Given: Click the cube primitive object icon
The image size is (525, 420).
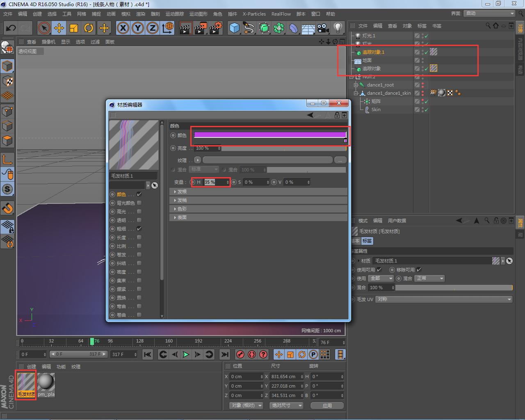Looking at the screenshot, I should point(234,28).
